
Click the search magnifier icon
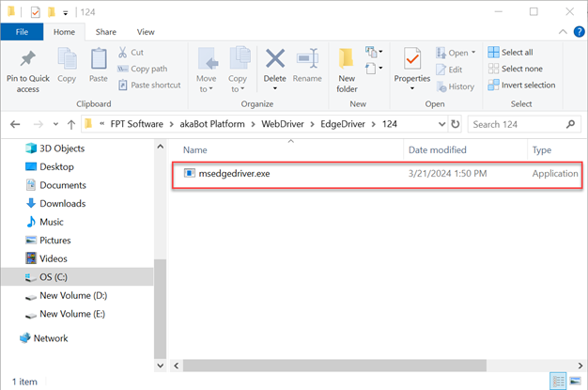[x=570, y=124]
